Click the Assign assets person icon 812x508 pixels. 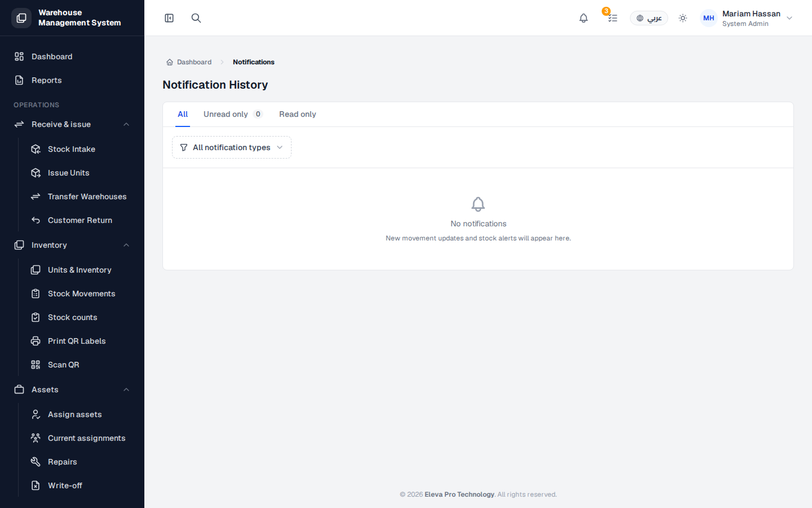pos(36,414)
